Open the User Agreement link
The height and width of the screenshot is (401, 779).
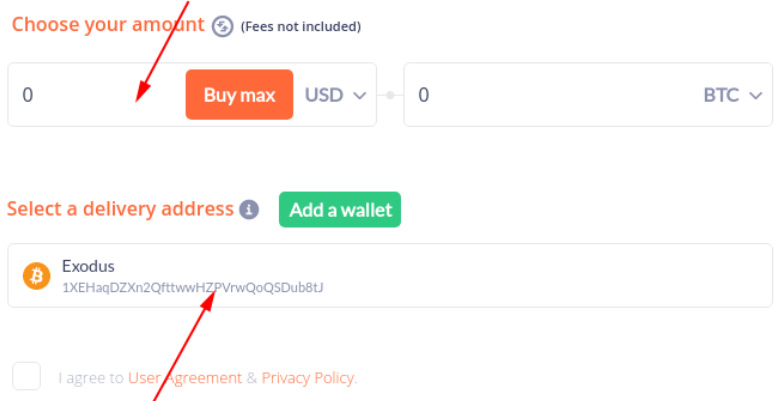185,378
